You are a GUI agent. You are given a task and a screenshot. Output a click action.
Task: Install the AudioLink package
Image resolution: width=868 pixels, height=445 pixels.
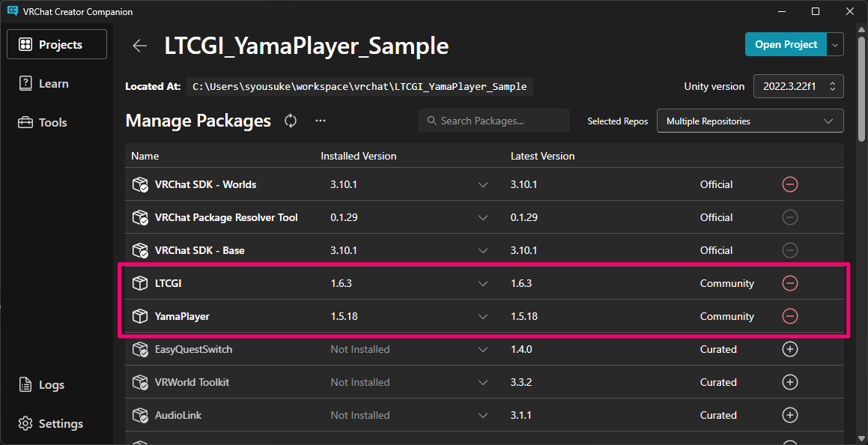(789, 415)
